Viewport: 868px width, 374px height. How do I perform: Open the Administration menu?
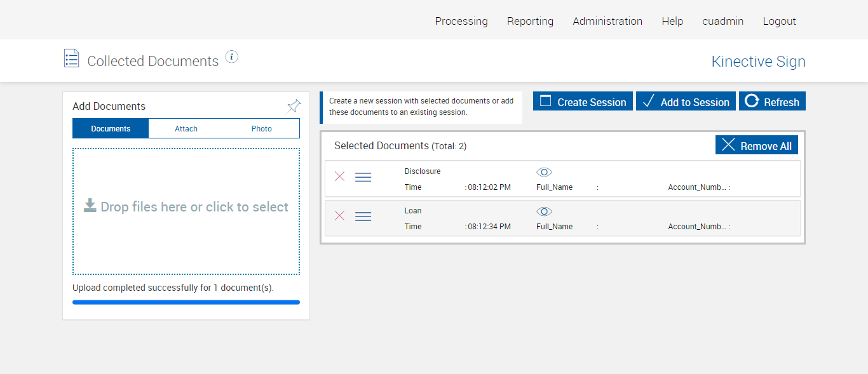(607, 21)
